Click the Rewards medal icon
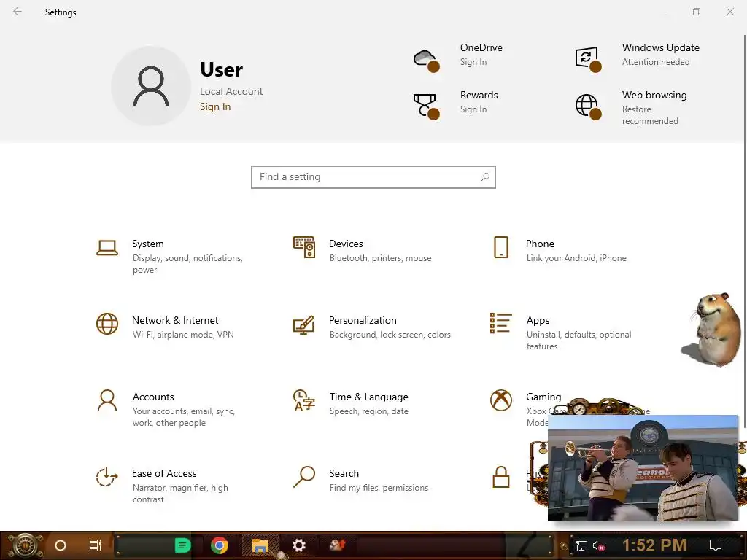The width and height of the screenshot is (747, 560). tap(426, 106)
